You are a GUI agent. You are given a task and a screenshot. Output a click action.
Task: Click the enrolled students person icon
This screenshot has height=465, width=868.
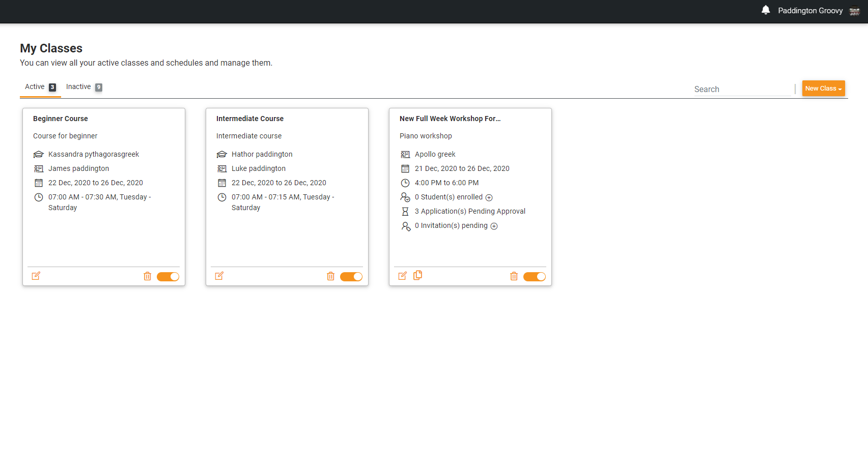(405, 197)
